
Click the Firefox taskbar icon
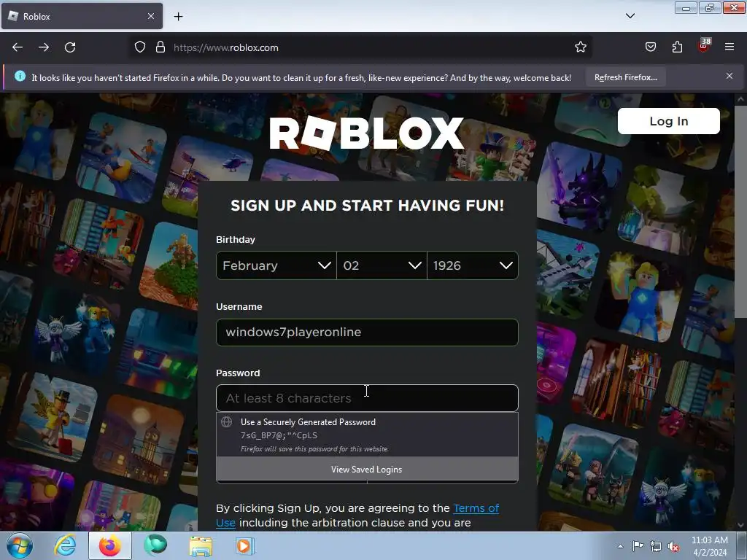[109, 545]
